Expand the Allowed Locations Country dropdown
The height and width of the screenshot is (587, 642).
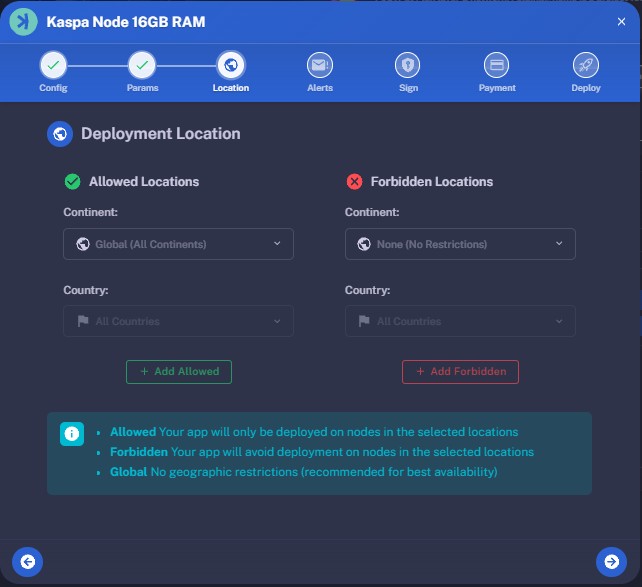click(x=178, y=321)
